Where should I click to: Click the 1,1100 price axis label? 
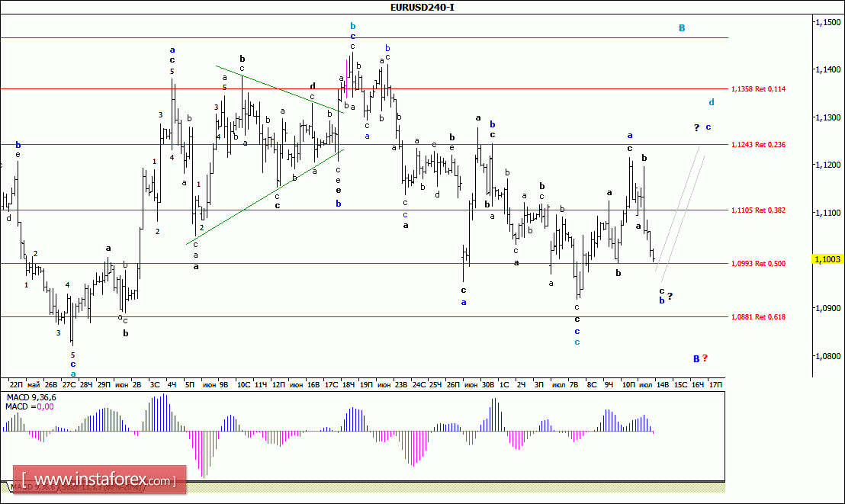pyautogui.click(x=827, y=213)
